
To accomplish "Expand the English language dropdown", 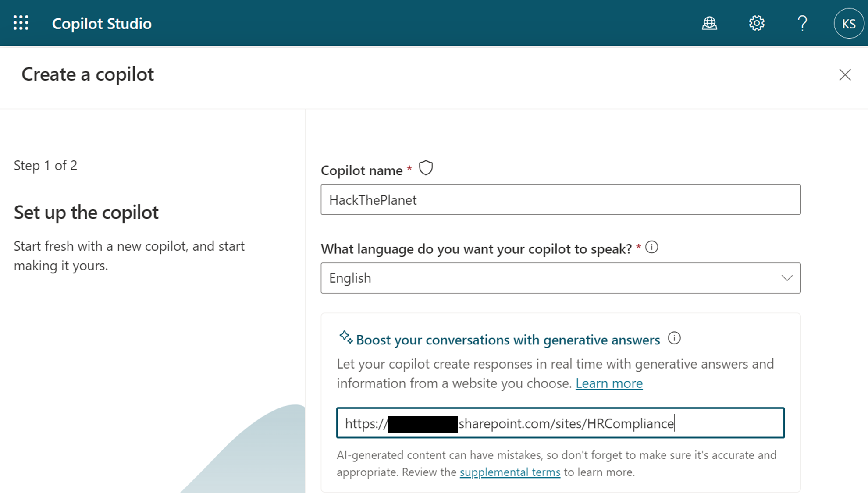I will point(560,278).
